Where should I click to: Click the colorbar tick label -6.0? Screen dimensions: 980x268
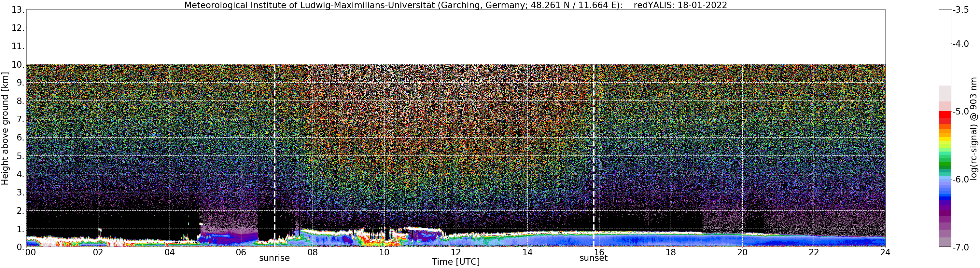(961, 180)
